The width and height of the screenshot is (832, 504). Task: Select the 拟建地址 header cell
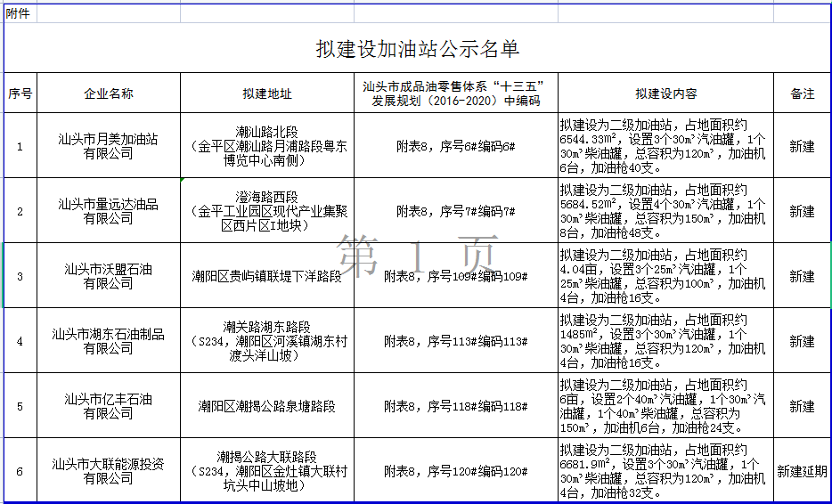(x=267, y=93)
